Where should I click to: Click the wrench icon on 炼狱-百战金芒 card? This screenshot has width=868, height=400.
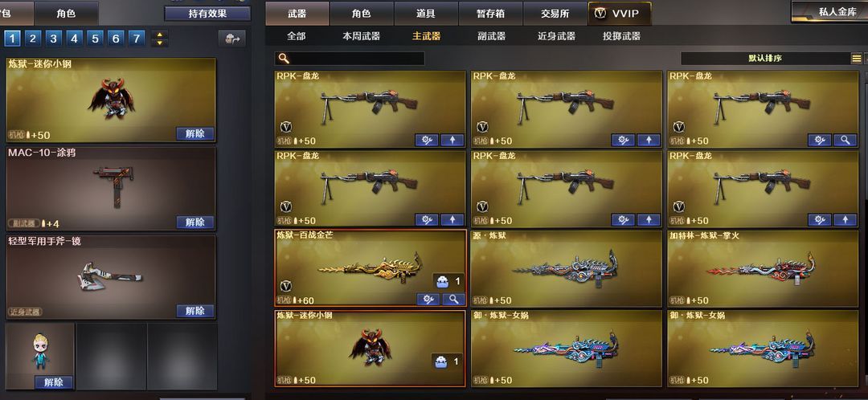point(428,300)
